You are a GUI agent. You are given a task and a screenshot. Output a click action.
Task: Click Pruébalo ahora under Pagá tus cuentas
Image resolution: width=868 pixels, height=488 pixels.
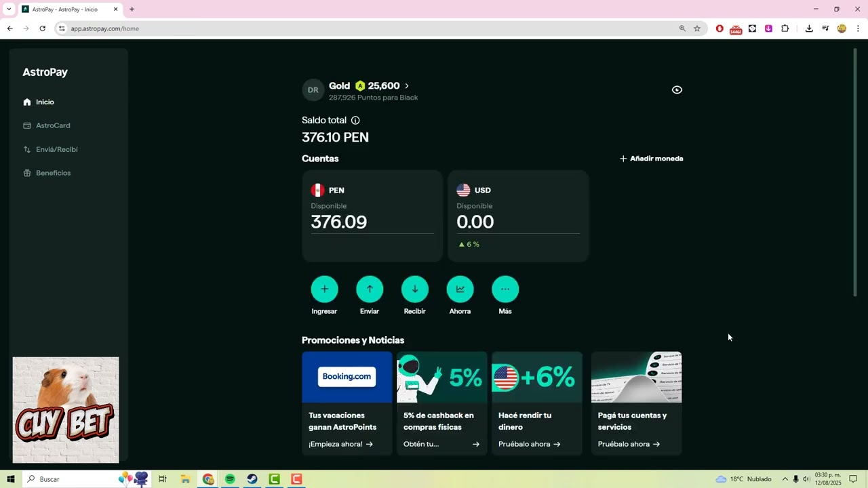point(629,444)
